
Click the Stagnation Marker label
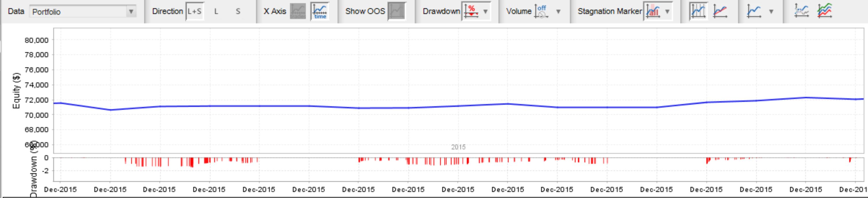pos(610,11)
